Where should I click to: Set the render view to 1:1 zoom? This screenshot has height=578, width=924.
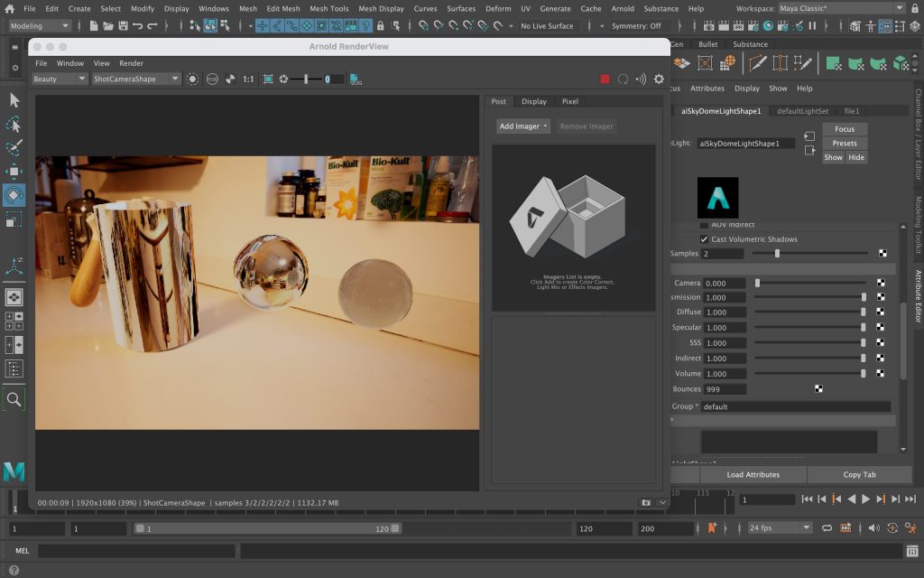point(248,79)
